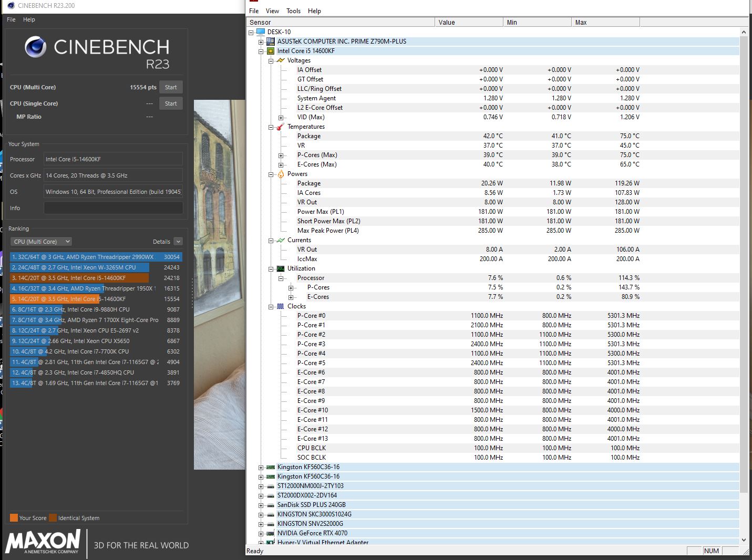752x560 pixels.
Task: Click the Utilization monitor icon
Action: 281,268
